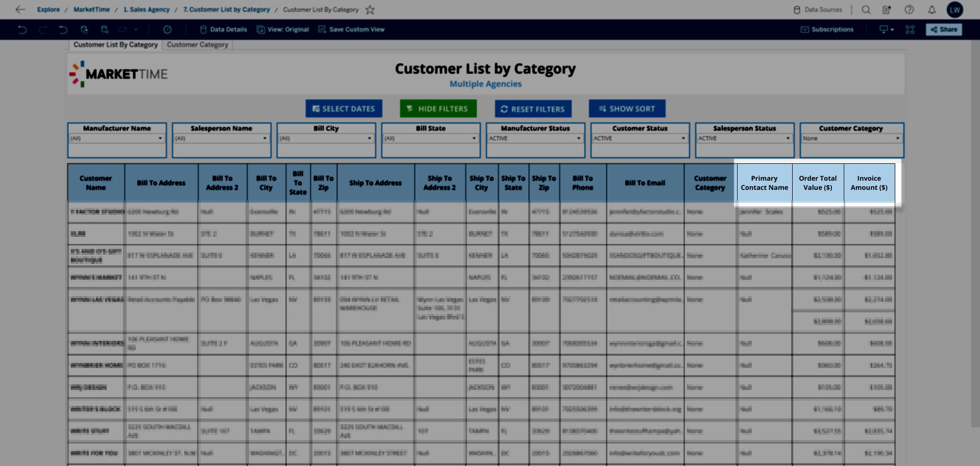Click Save Custom View
This screenshot has height=466, width=980.
351,30
